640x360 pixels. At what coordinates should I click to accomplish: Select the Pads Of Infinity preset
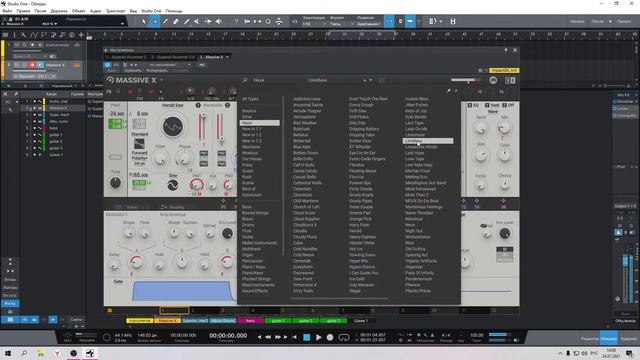coord(420,273)
